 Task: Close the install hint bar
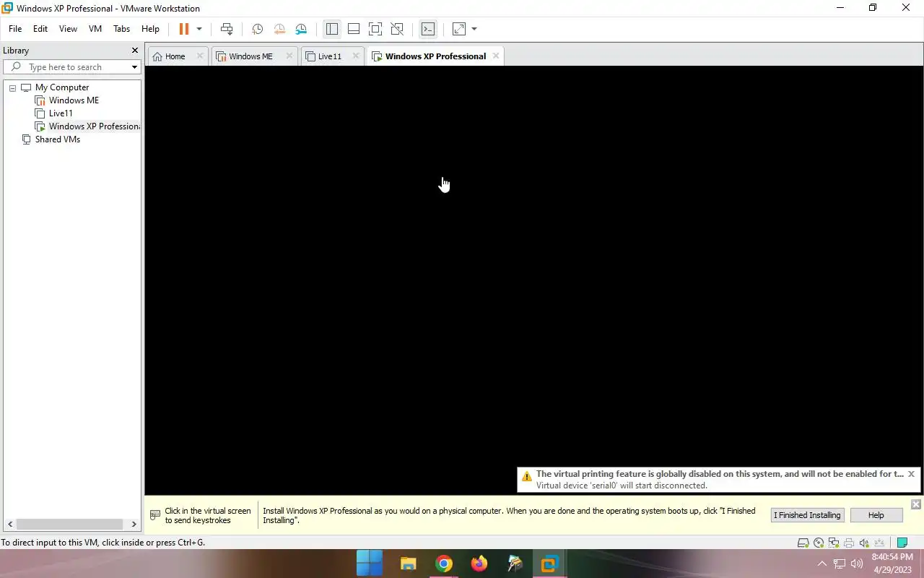coord(916,504)
